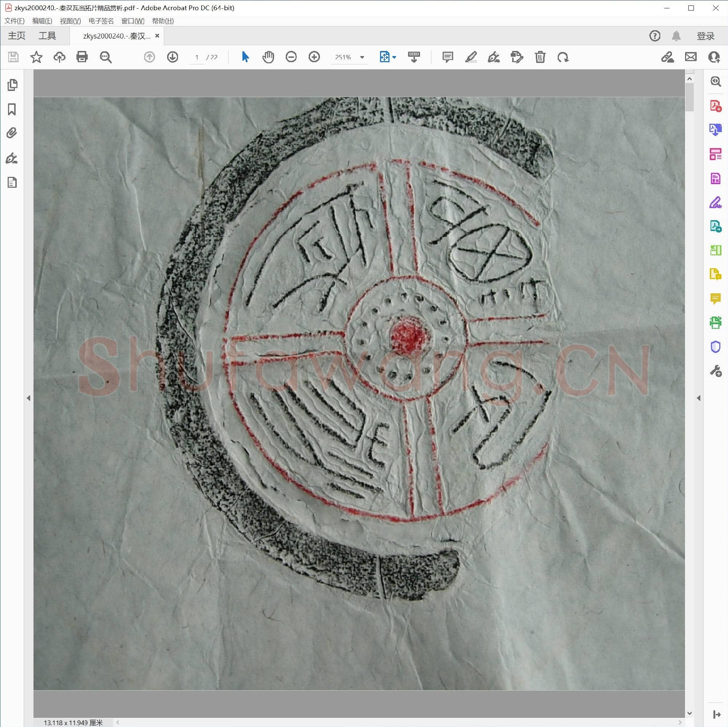
Task: Collapse the left navigation pane
Action: [29, 398]
